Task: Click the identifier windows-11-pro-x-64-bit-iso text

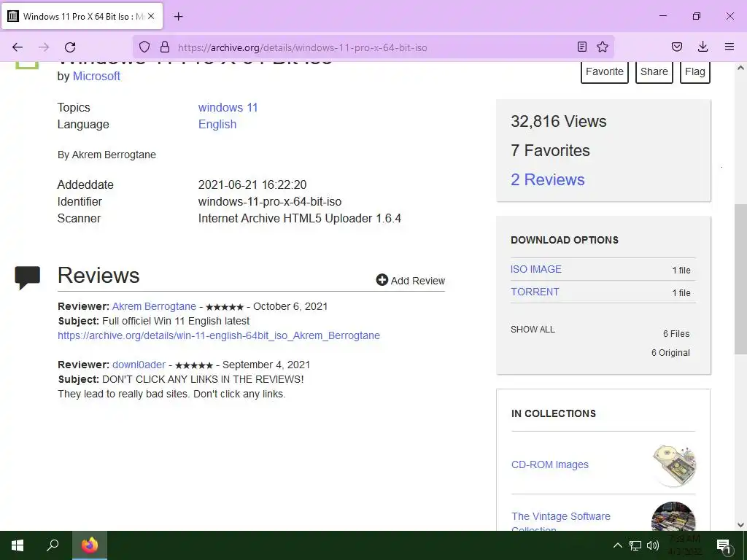Action: point(270,201)
